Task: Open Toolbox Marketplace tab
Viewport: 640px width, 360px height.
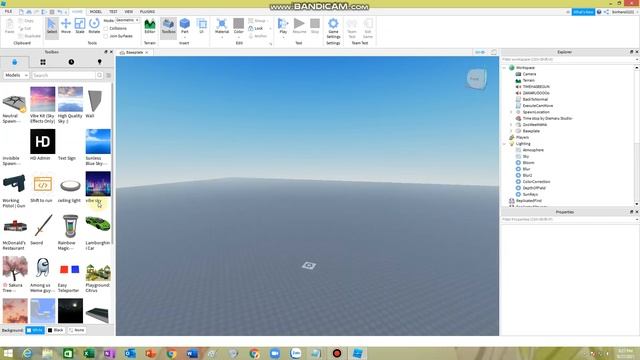Action: point(15,62)
